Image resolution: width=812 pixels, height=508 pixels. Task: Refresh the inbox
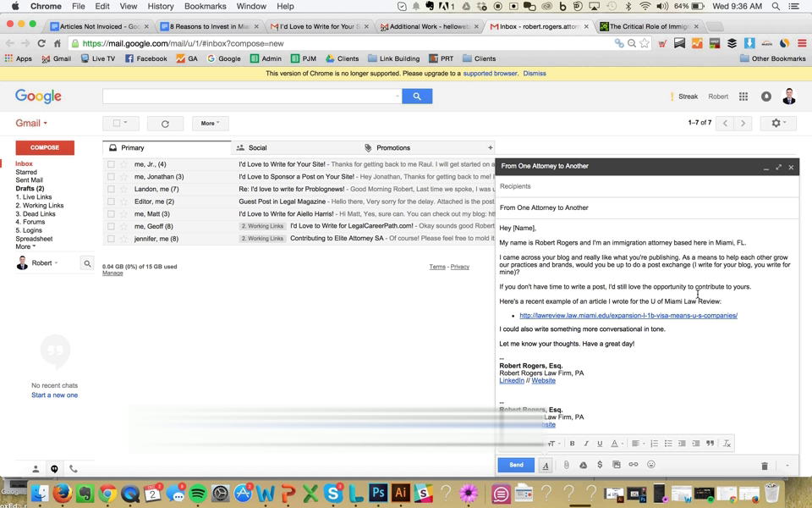tap(165, 124)
